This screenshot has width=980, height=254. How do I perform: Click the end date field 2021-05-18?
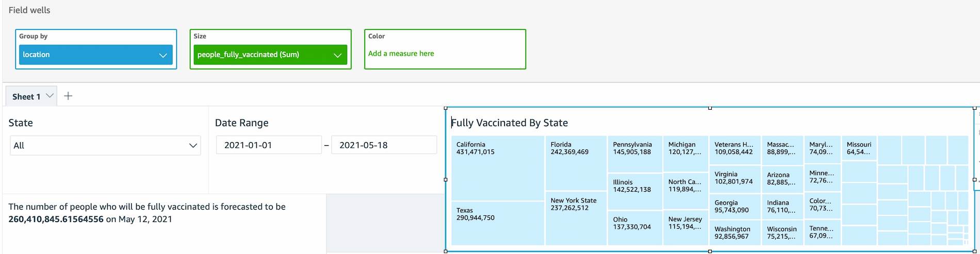click(x=384, y=145)
